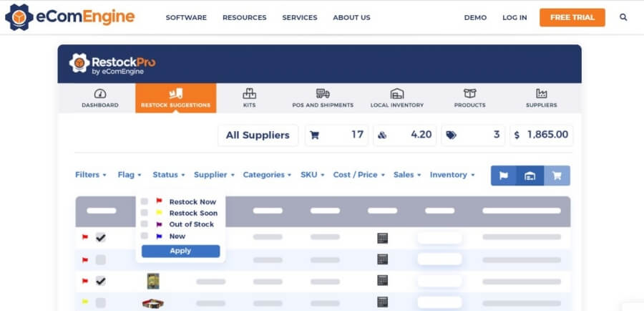The height and width of the screenshot is (311, 644).
Task: Open the calculator in the fourth table row
Action: click(x=382, y=302)
